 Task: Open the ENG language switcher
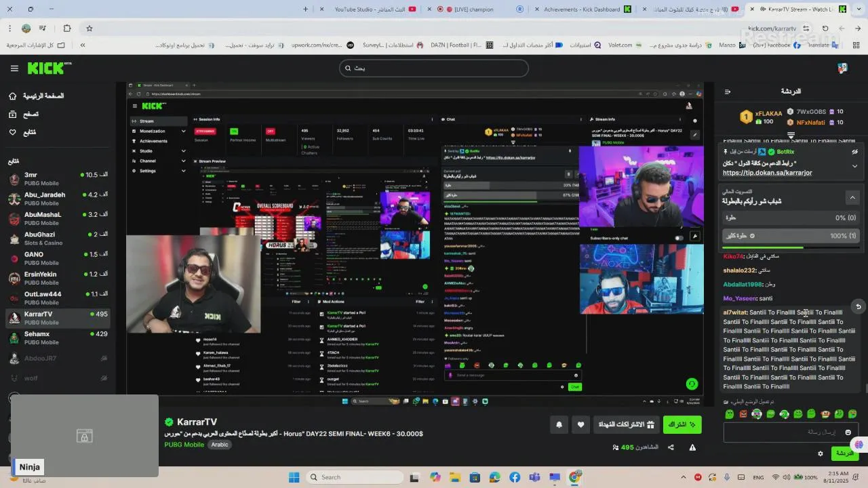pyautogui.click(x=758, y=477)
